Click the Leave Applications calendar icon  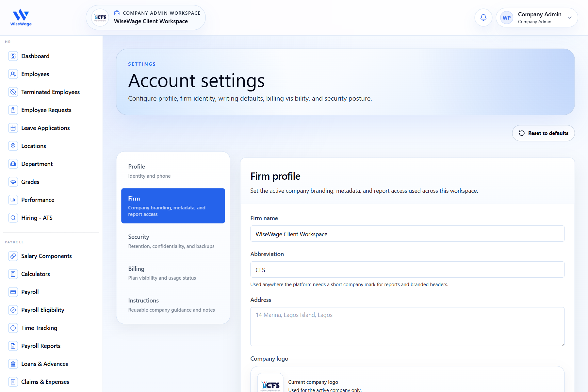[13, 128]
